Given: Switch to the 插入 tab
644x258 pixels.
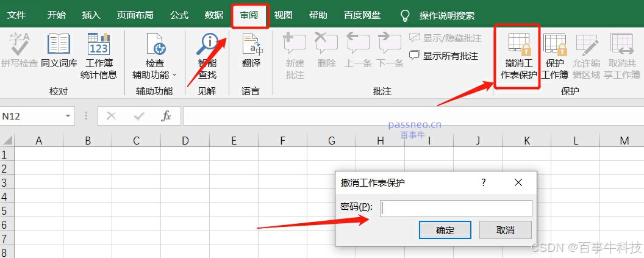Looking at the screenshot, I should [91, 15].
